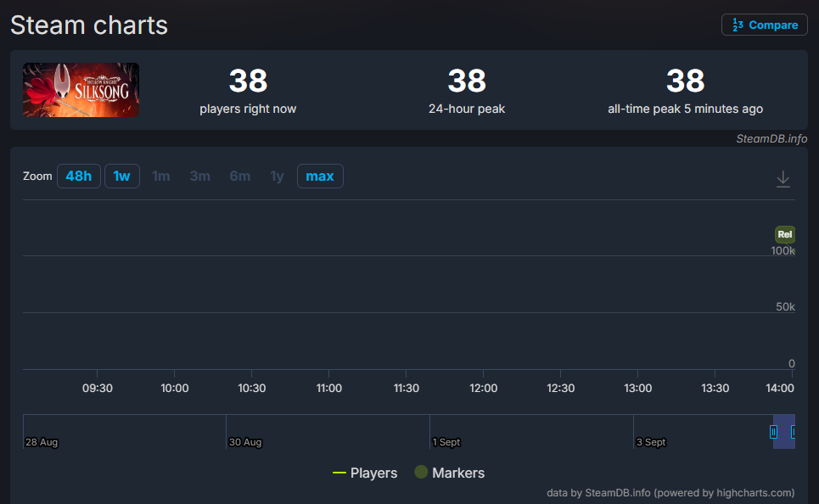819x504 pixels.
Task: Click the 1 Sept navigator date label
Action: pos(446,442)
